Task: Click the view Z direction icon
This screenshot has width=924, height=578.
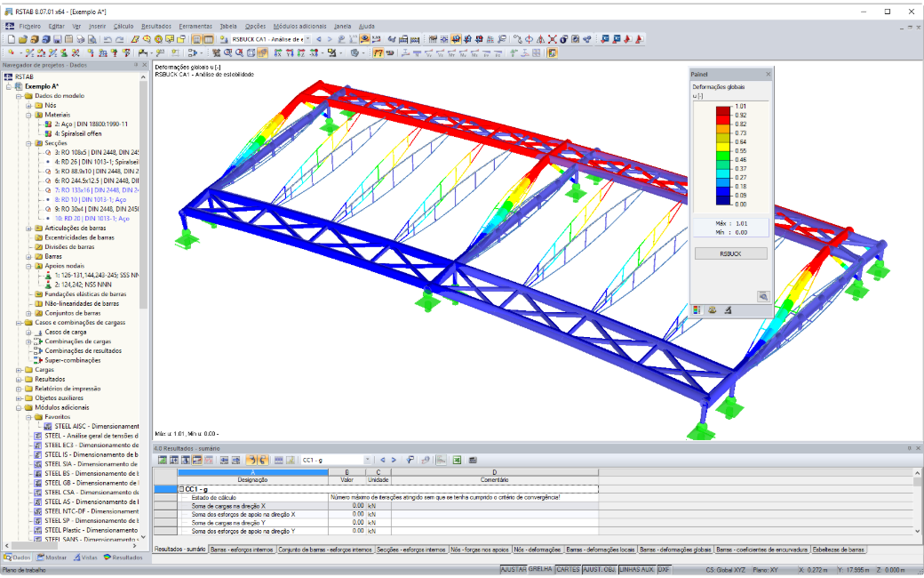Action: [x=301, y=53]
